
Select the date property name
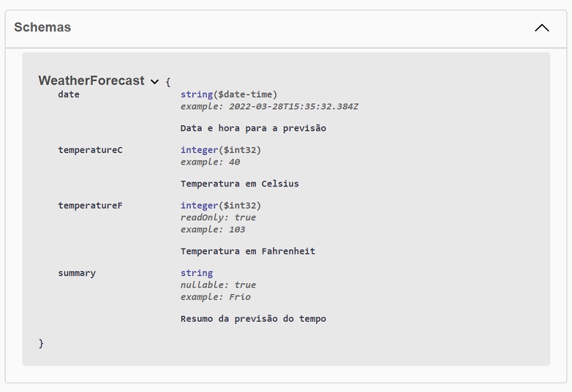click(69, 95)
